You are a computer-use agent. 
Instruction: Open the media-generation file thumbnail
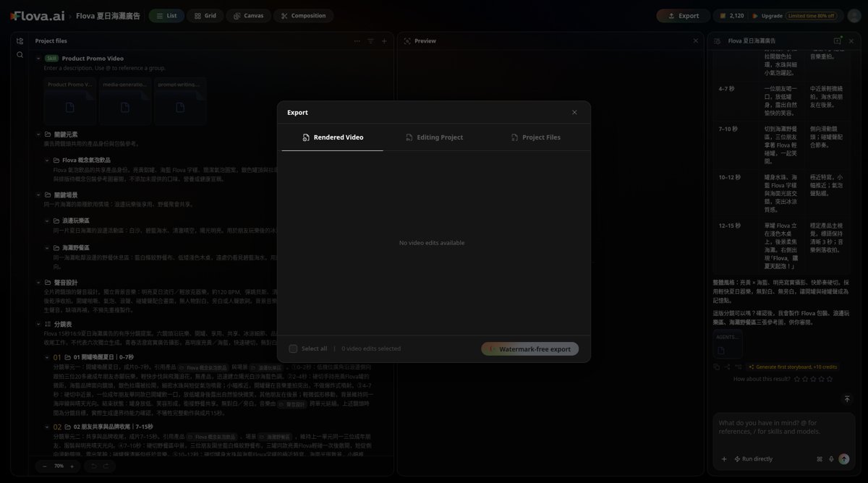(x=125, y=101)
